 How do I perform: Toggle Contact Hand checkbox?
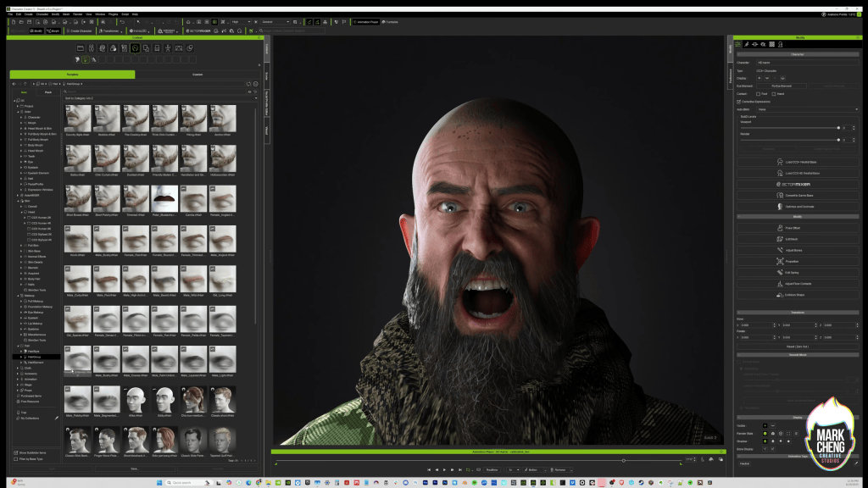pyautogui.click(x=773, y=94)
